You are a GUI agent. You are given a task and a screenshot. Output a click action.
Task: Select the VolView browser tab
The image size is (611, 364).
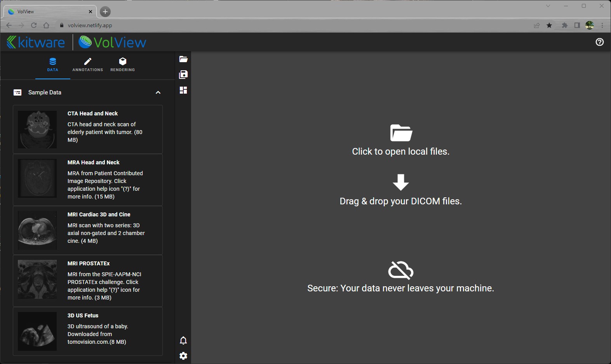[50, 12]
